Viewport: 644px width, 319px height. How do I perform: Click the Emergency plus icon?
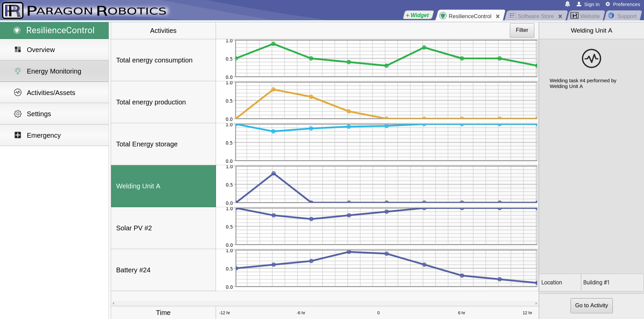(18, 135)
